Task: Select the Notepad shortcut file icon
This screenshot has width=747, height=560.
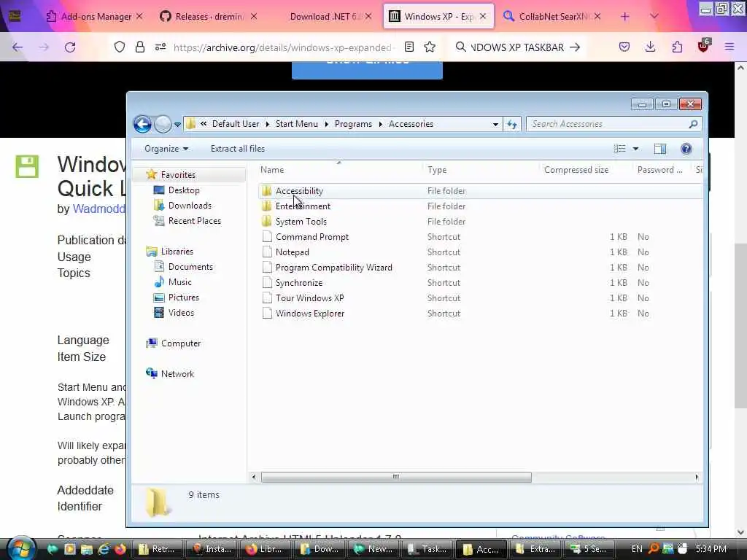Action: [x=267, y=252]
